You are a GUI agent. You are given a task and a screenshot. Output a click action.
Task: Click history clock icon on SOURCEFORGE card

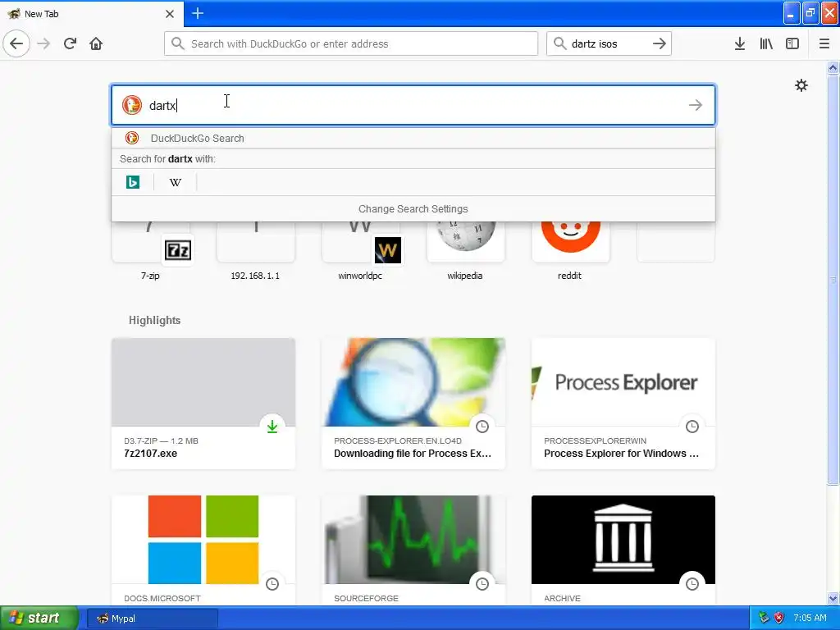point(482,584)
